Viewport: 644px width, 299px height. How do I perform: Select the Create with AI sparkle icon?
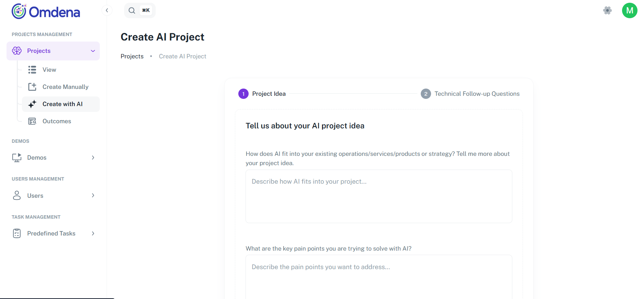(x=32, y=104)
